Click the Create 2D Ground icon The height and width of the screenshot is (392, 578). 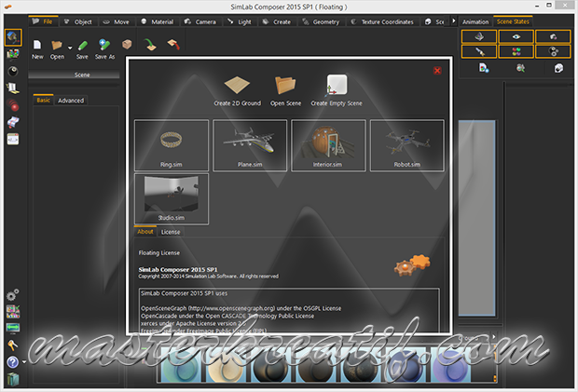click(x=236, y=84)
